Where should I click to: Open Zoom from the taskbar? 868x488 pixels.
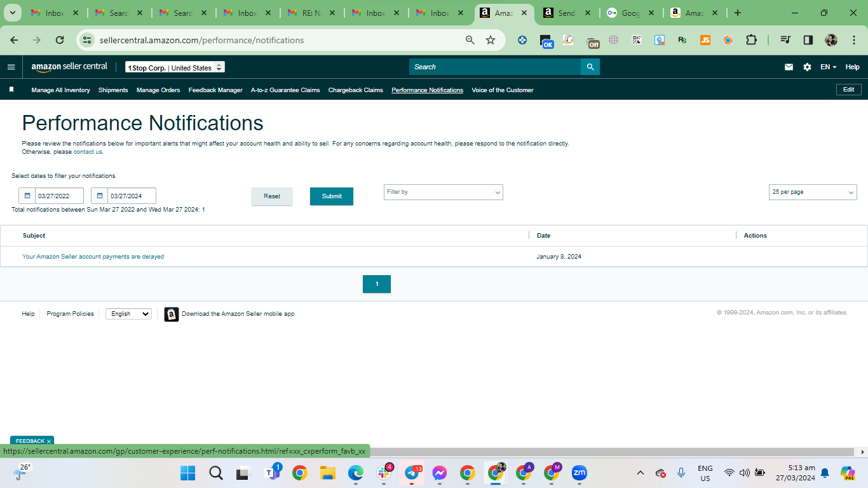(x=579, y=473)
